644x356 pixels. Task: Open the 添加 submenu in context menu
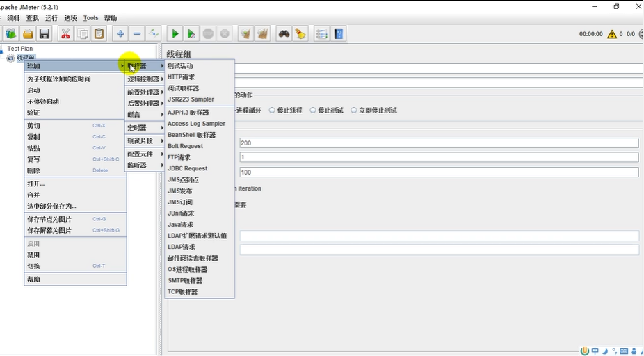click(75, 65)
